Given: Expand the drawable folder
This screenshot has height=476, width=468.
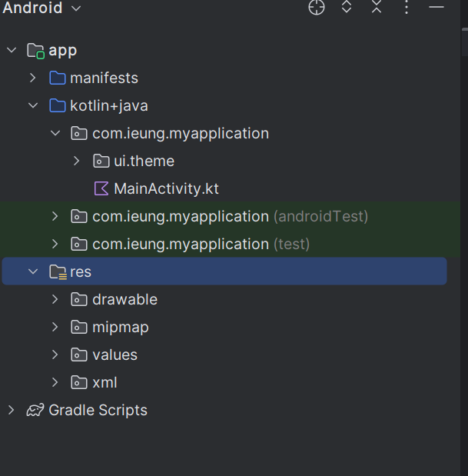Looking at the screenshot, I should (55, 299).
